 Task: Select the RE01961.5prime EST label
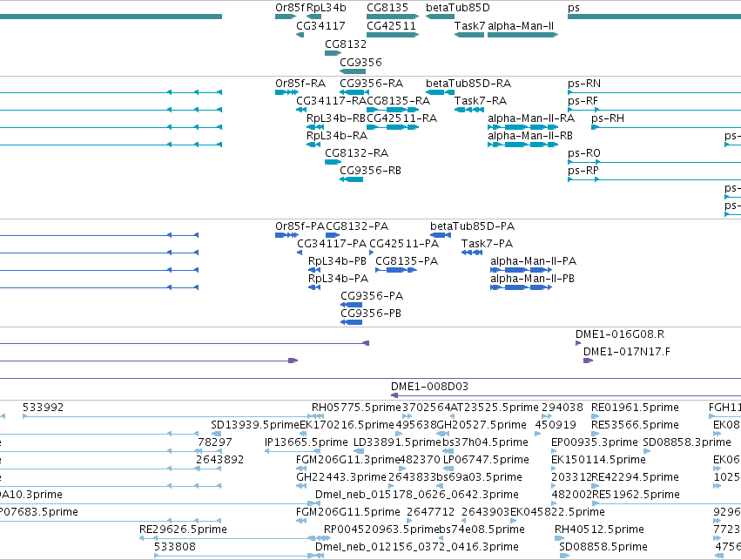coord(635,407)
